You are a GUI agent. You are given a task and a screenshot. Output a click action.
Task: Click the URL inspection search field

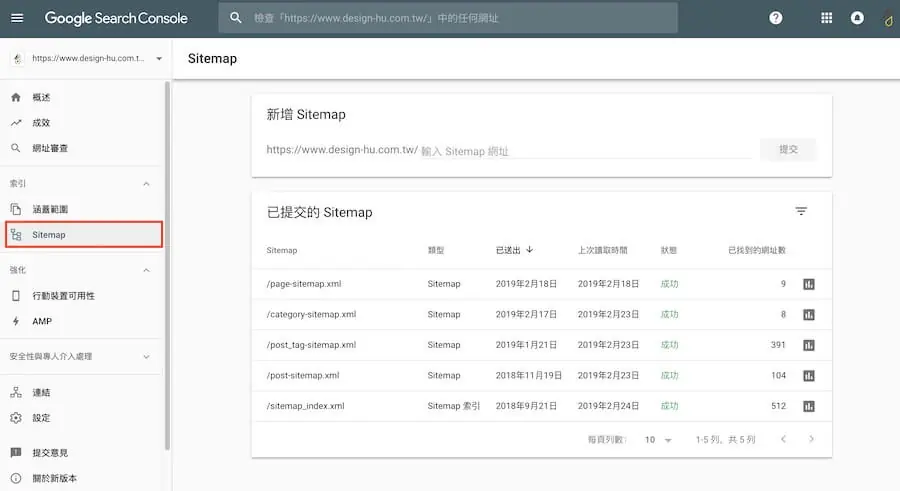click(x=448, y=18)
